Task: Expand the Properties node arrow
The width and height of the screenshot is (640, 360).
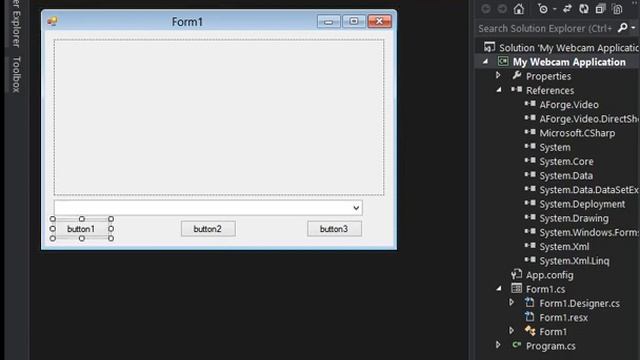Action: [x=498, y=75]
